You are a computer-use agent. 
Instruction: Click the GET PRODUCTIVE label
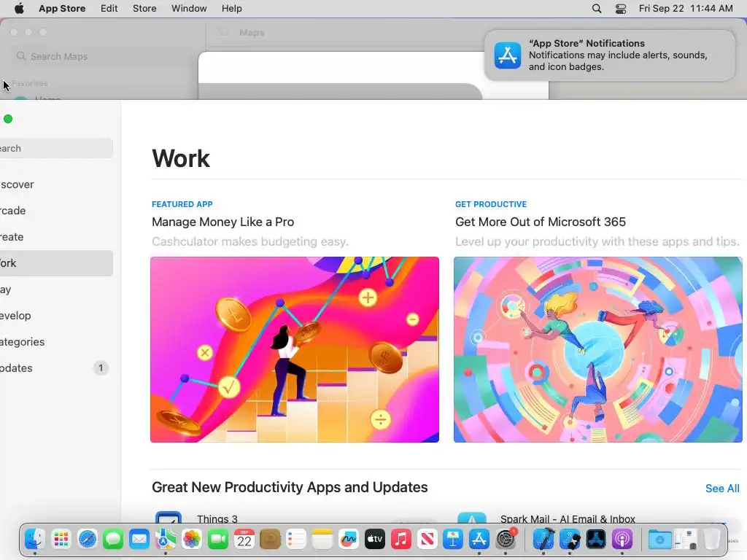pyautogui.click(x=491, y=204)
